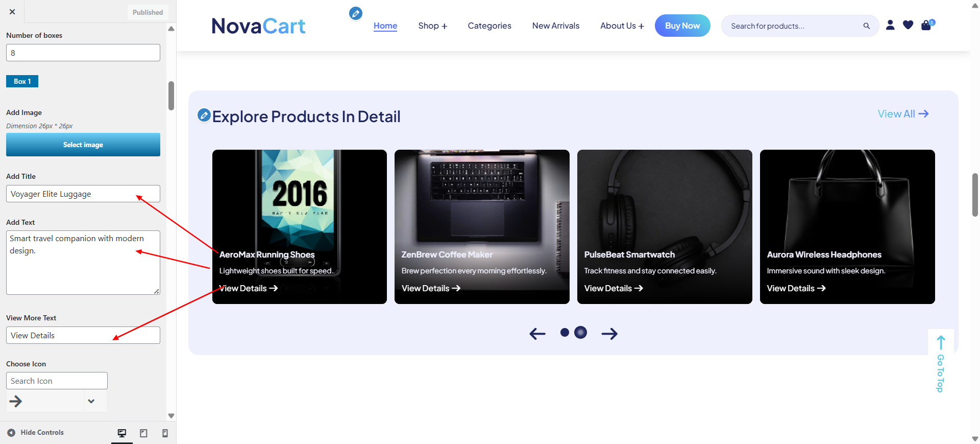Click the Search Icon input field
The width and height of the screenshot is (980, 444).
pos(57,381)
